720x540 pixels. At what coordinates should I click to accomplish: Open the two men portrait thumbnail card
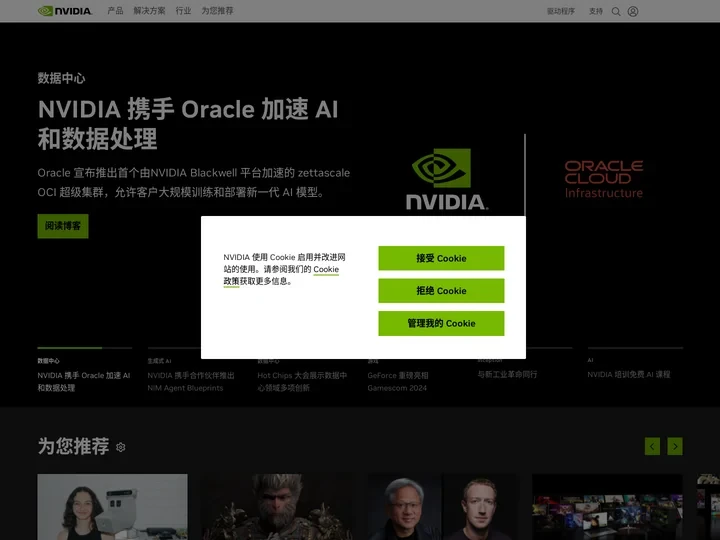442,507
